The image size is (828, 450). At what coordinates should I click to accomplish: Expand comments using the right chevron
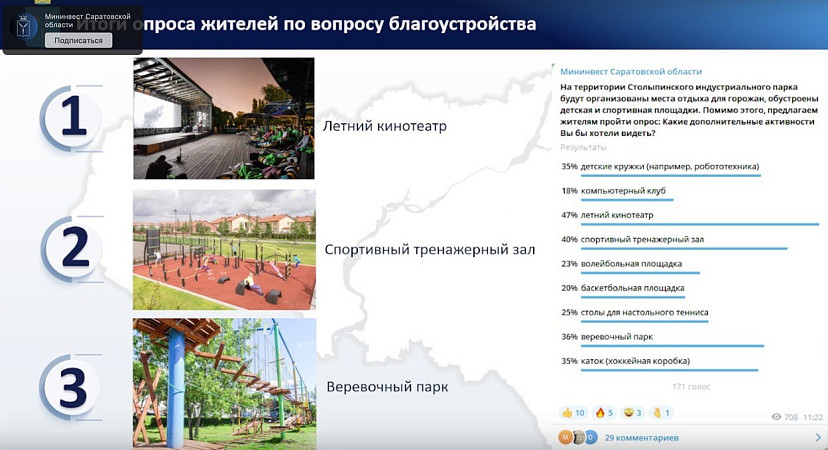[x=818, y=437]
